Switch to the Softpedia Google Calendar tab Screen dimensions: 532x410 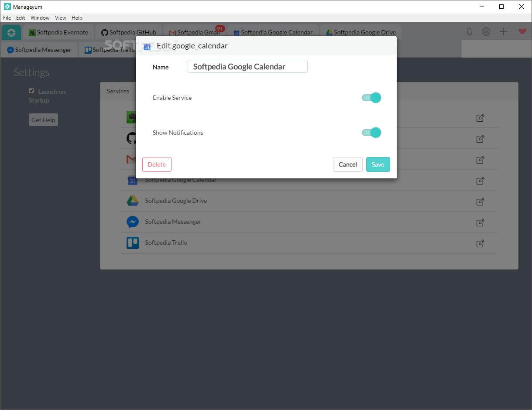[x=273, y=32]
